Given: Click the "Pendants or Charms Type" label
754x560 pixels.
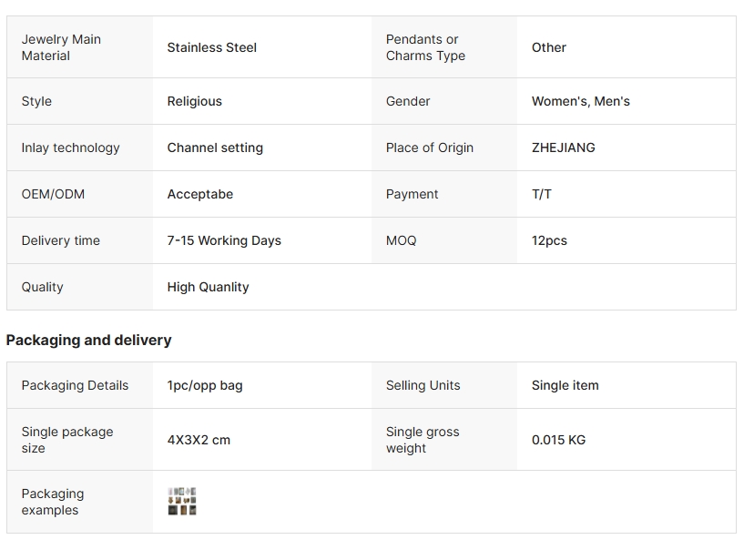Looking at the screenshot, I should (x=425, y=47).
